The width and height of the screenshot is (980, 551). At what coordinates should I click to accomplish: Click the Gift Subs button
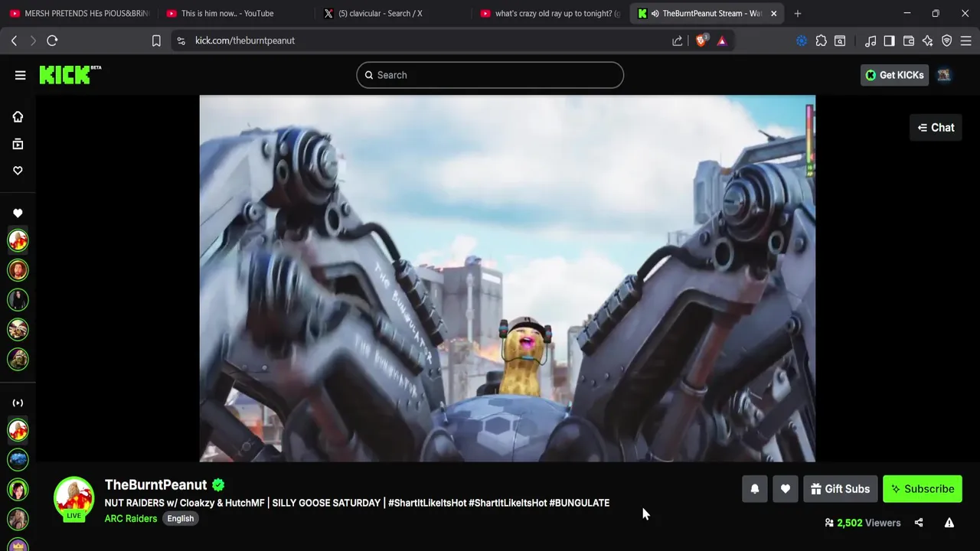(x=840, y=489)
